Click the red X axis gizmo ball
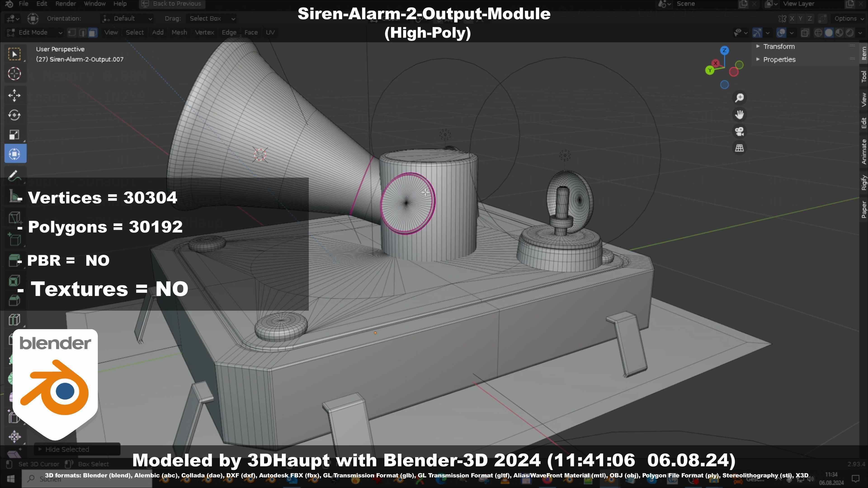The width and height of the screenshot is (868, 488). [715, 63]
